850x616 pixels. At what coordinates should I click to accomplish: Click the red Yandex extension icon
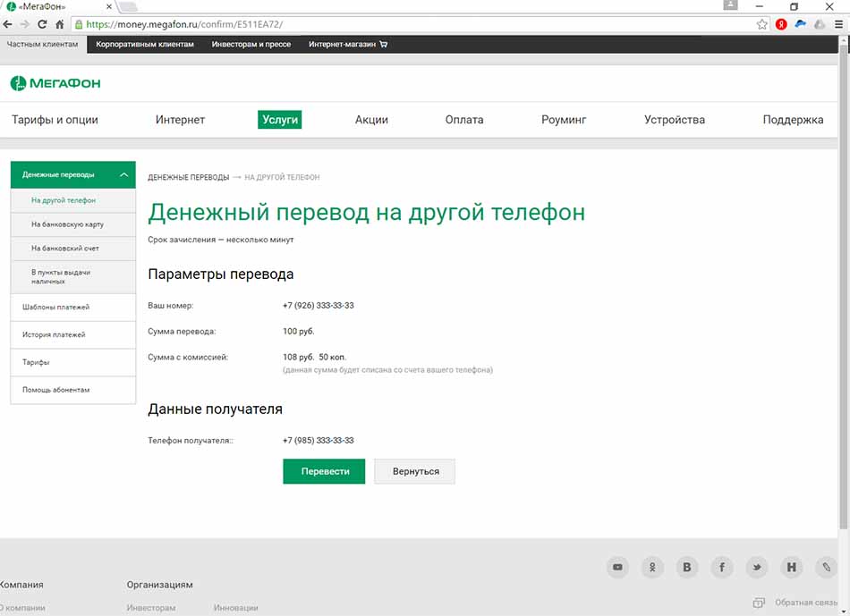[781, 24]
